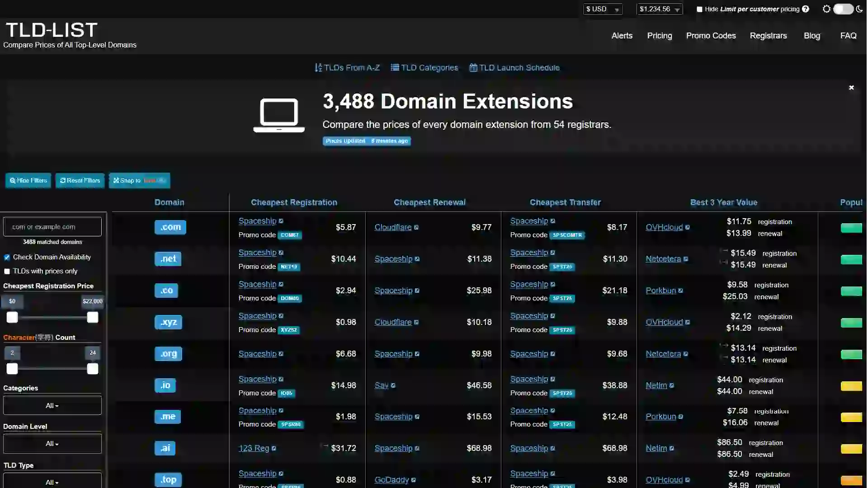Open the Domain Level All dropdown
The image size is (868, 488).
[x=52, y=444]
